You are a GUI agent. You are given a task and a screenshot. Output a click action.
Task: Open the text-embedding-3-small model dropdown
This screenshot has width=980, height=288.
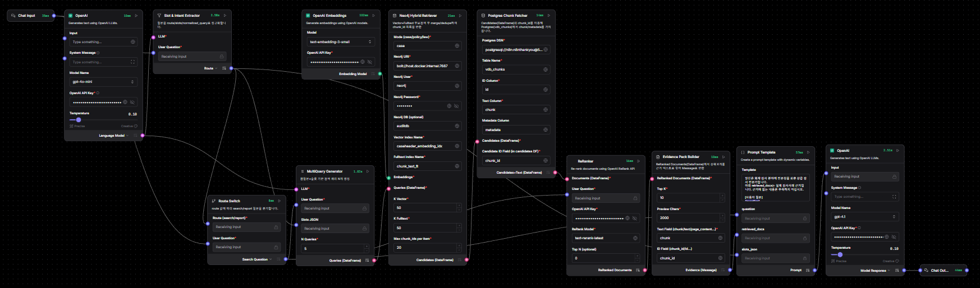[x=341, y=42]
